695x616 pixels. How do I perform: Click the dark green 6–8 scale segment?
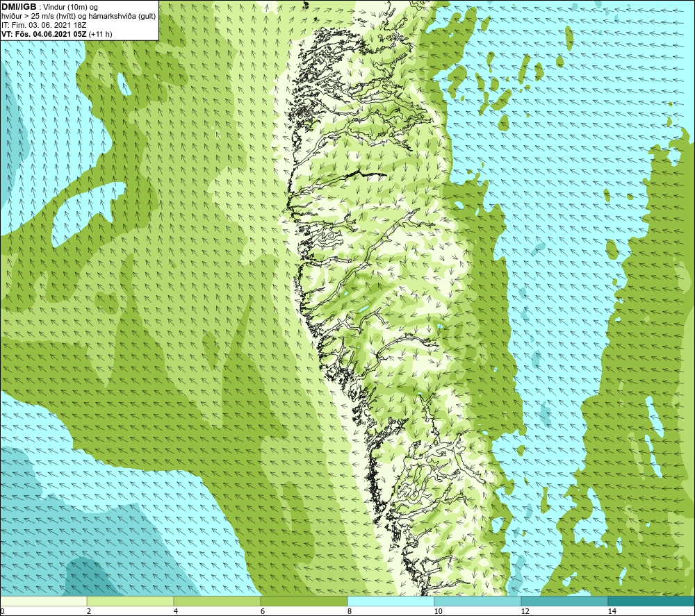[x=304, y=601]
